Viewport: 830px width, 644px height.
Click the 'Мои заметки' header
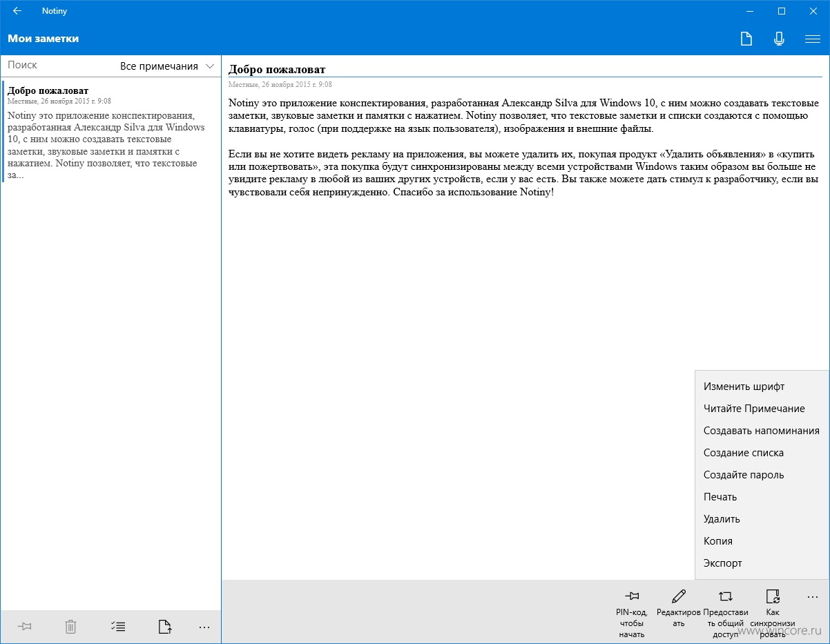pos(44,39)
